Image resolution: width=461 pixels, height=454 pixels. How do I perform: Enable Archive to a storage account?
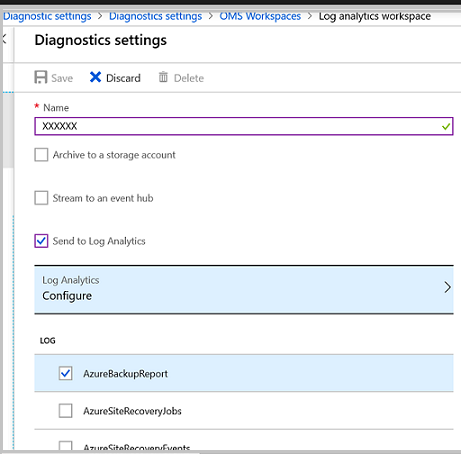(41, 155)
